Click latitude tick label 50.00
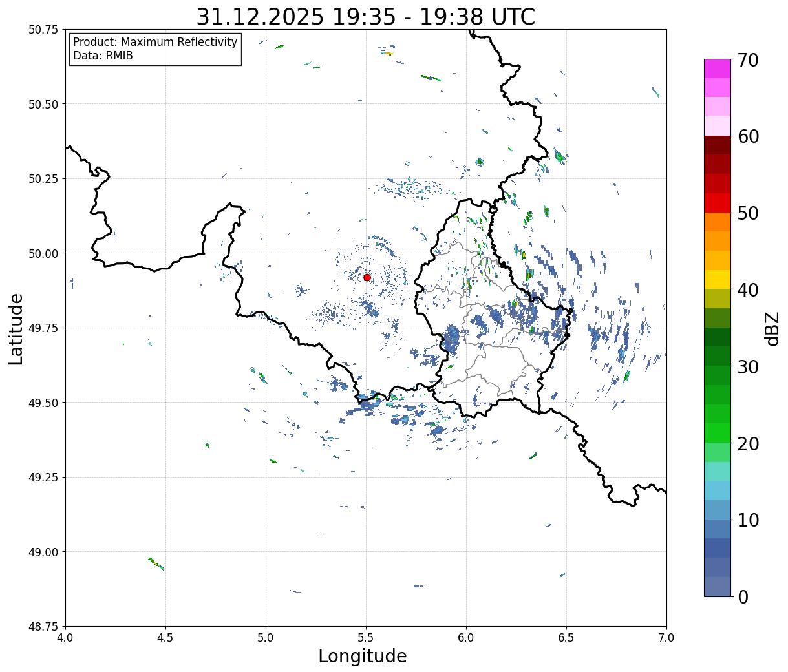788x672 pixels. coord(43,253)
